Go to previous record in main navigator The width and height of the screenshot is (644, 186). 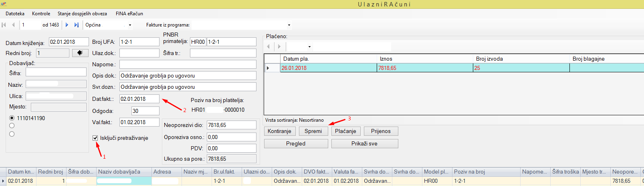(13, 25)
